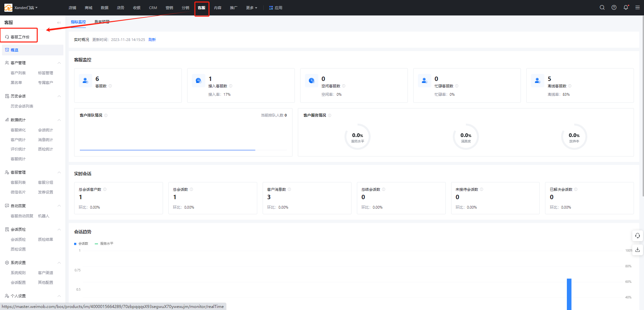Click the info icon next to 忙碌客服数

point(457,86)
